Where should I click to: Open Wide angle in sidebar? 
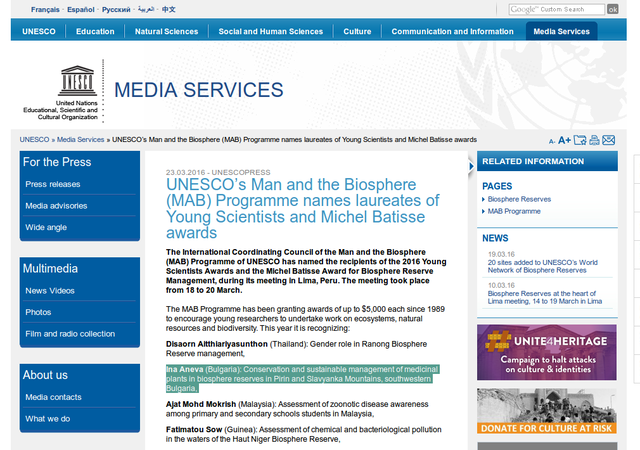(x=46, y=227)
